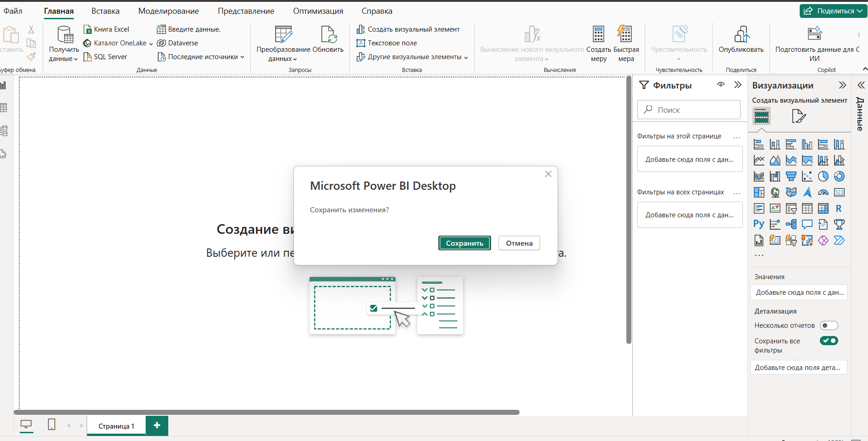The width and height of the screenshot is (868, 441).
Task: Select the R script visual icon
Action: [x=839, y=208]
